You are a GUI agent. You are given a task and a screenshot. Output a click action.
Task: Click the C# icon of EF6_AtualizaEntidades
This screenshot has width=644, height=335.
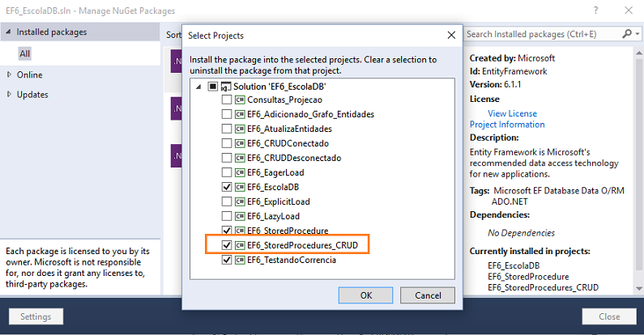coord(240,129)
